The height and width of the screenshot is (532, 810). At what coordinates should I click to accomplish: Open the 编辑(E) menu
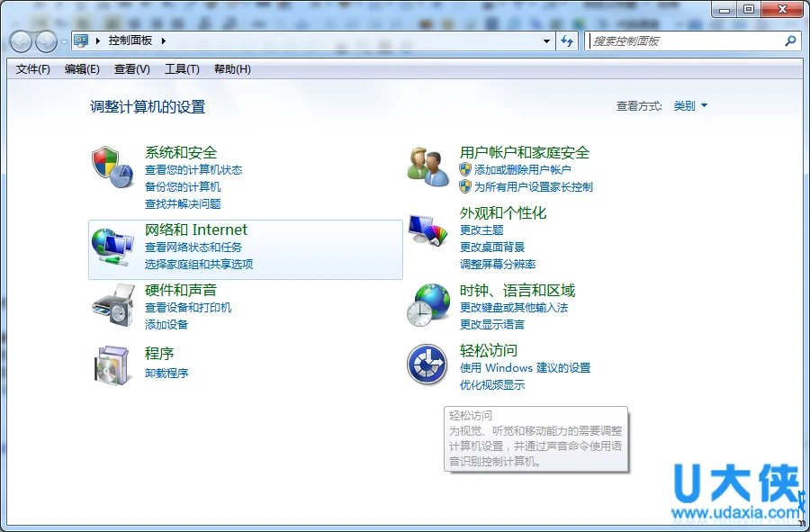[82, 69]
